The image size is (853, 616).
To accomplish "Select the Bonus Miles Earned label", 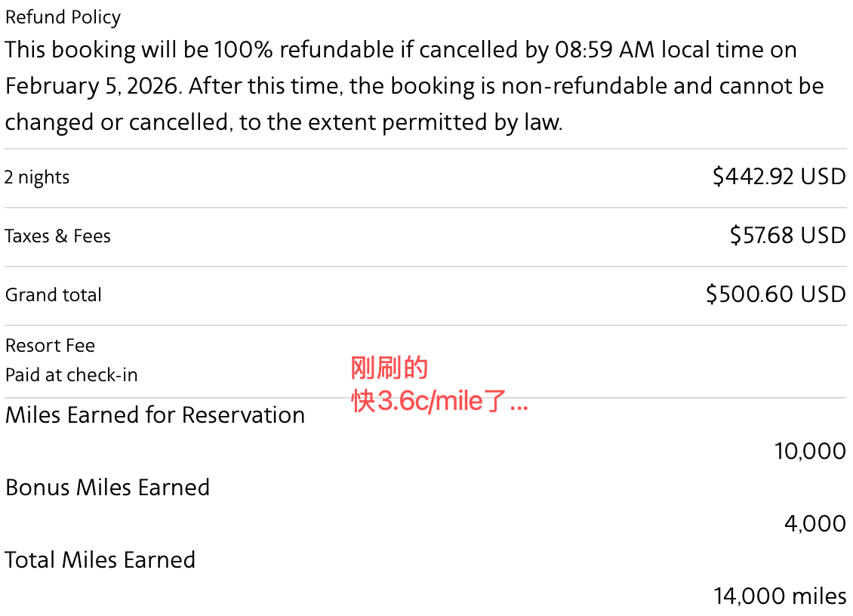I will [107, 488].
